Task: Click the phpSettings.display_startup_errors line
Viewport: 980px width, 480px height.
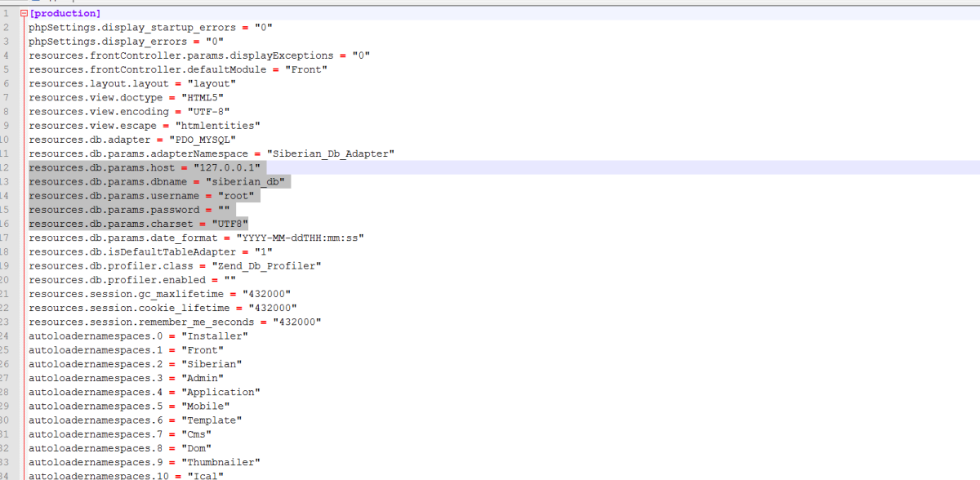Action: (x=150, y=28)
